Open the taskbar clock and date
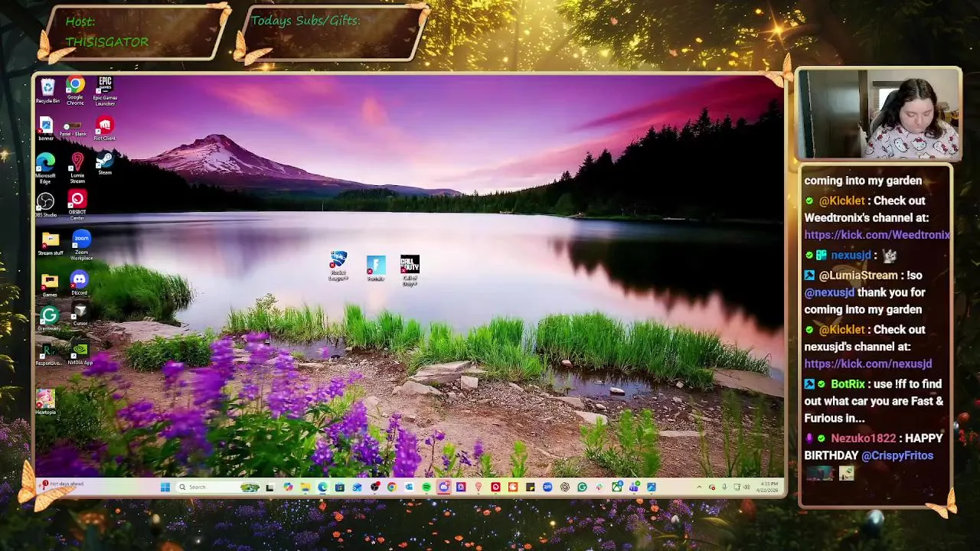Image resolution: width=980 pixels, height=551 pixels. click(x=766, y=487)
